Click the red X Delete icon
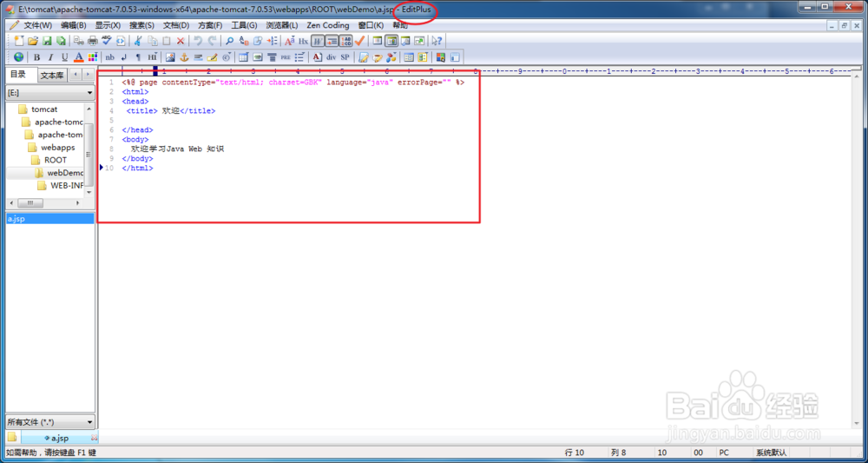 point(181,41)
